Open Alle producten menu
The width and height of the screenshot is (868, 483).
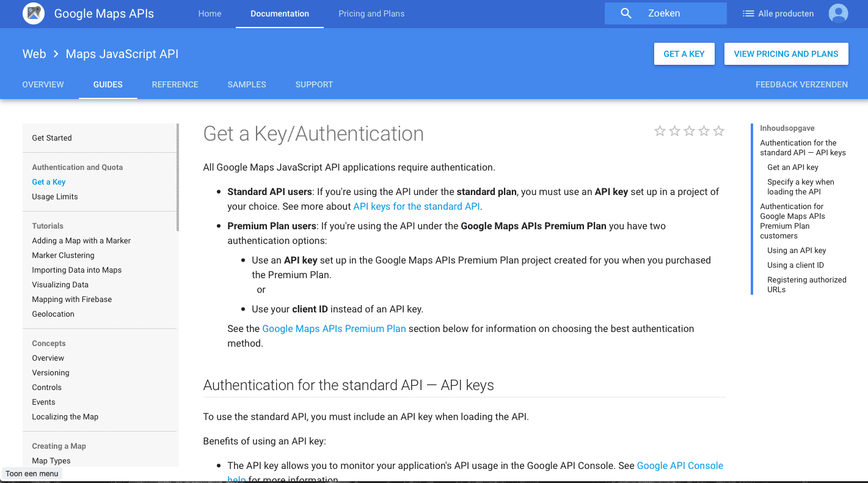(x=778, y=13)
